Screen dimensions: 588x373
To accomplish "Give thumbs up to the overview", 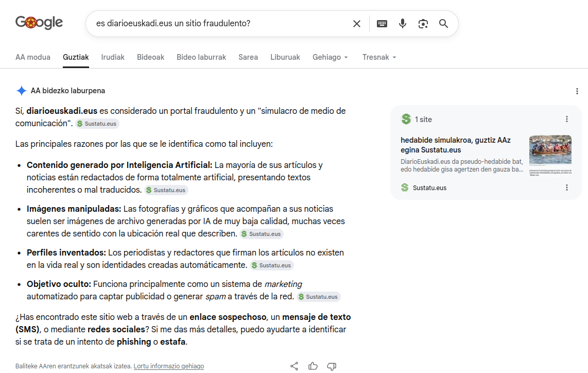I will 313,366.
